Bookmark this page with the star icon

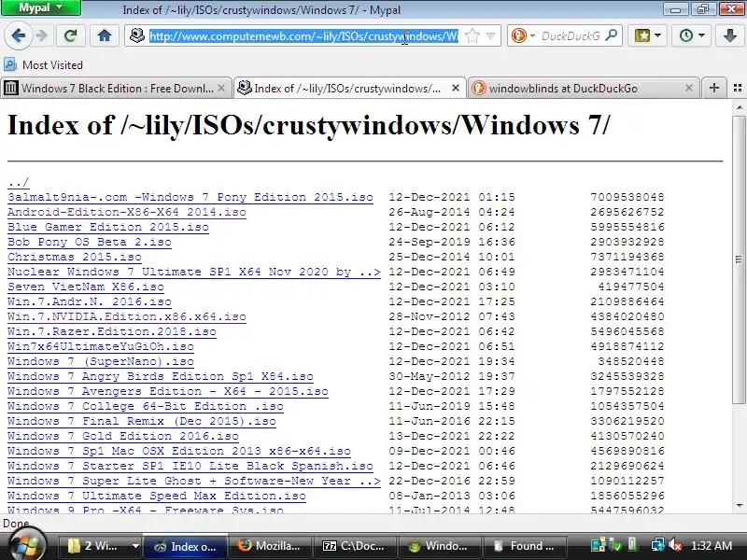pos(472,35)
